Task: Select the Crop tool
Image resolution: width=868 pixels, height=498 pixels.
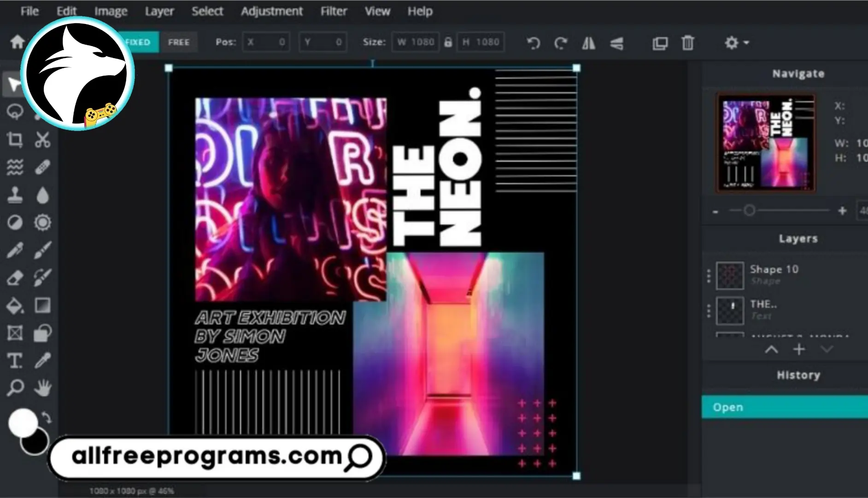Action: tap(14, 139)
